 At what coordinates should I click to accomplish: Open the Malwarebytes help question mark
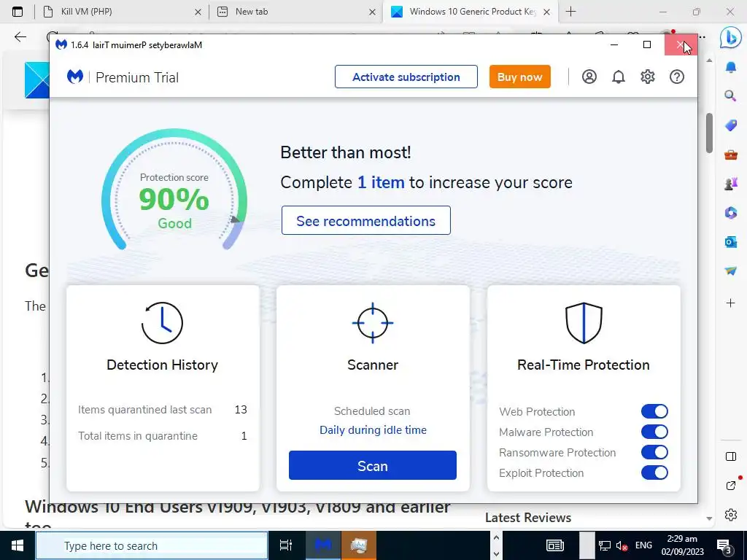[x=676, y=77]
